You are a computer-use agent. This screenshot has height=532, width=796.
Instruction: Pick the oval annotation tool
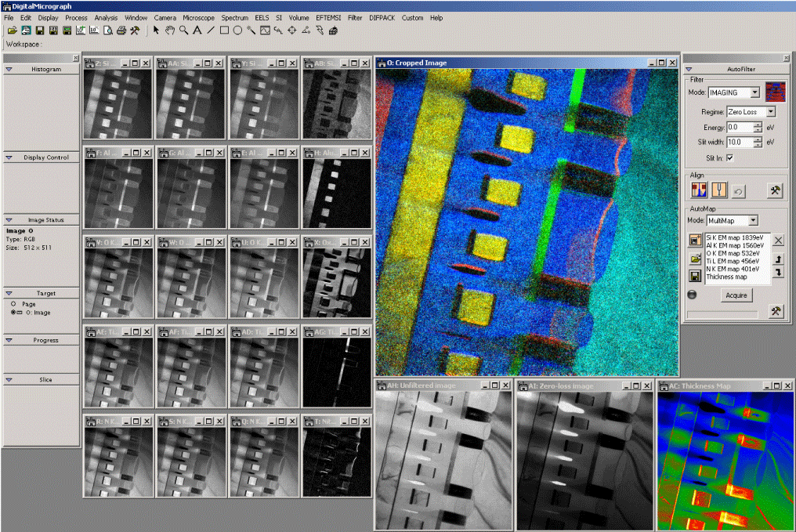tap(237, 31)
